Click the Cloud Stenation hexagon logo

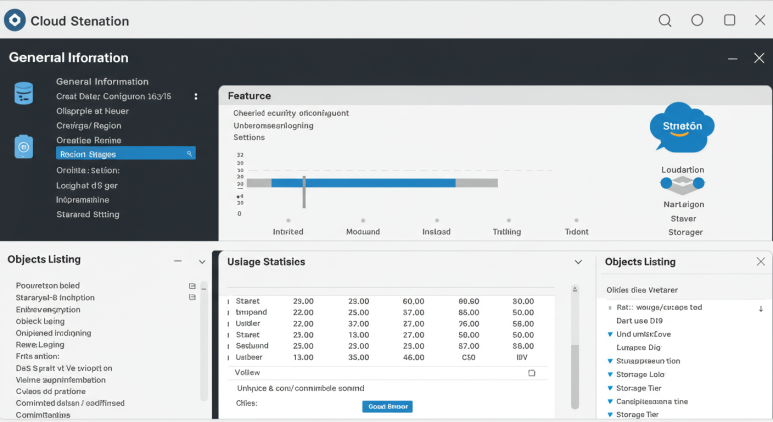[15, 20]
